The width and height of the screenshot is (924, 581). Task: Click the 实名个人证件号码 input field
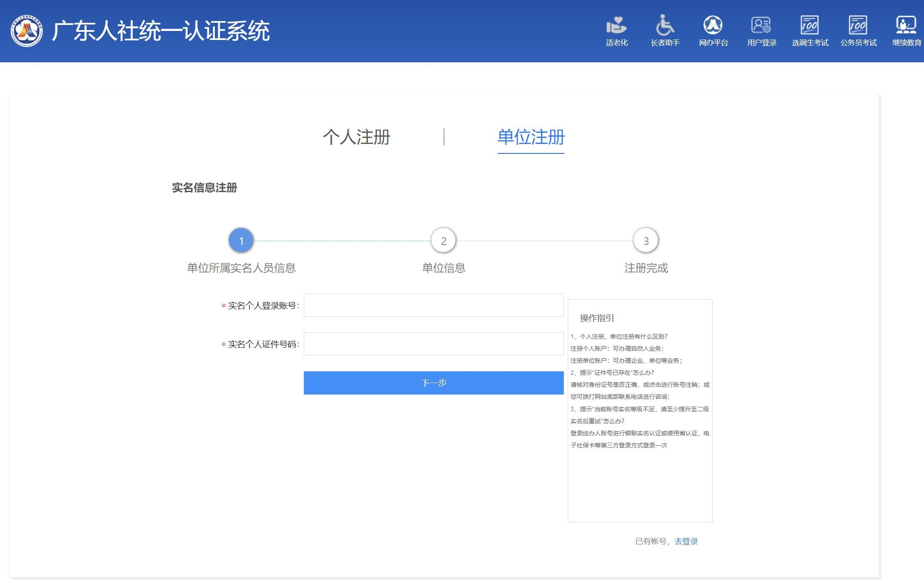point(433,344)
